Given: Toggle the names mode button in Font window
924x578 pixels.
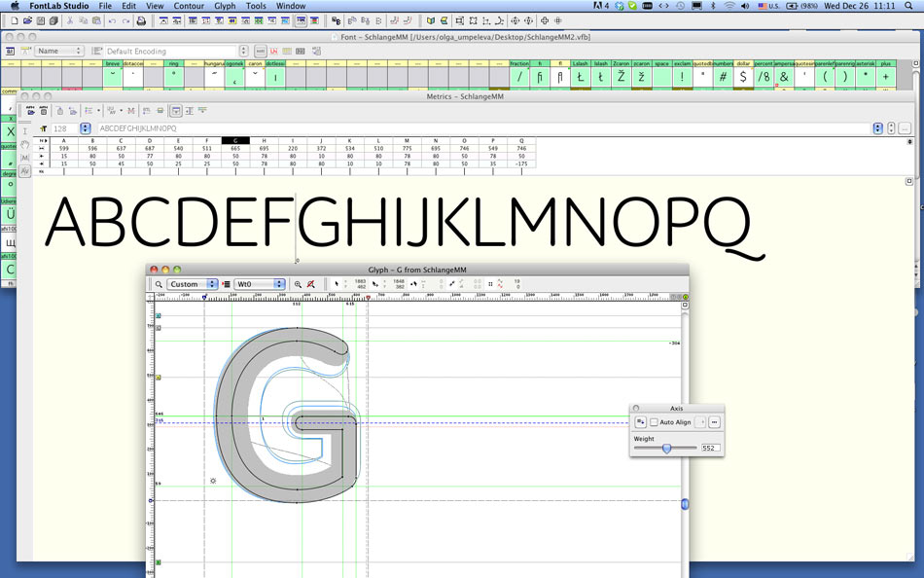Looking at the screenshot, I should point(260,52).
